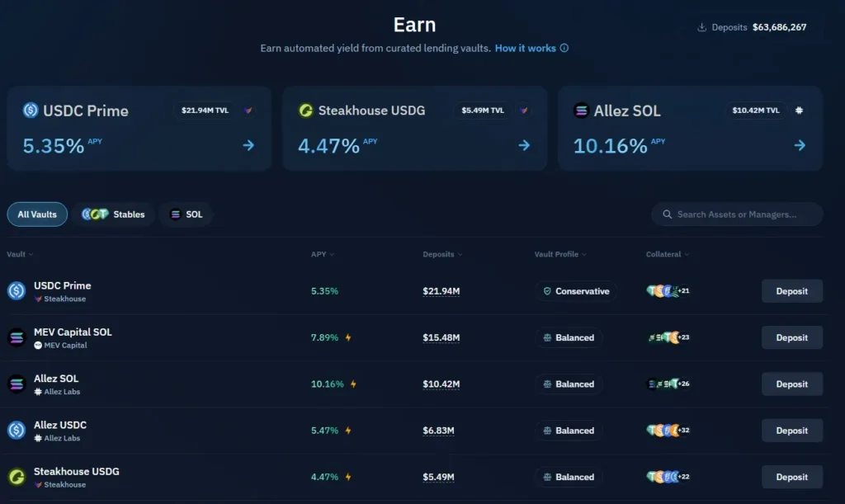Click the lightning boost icon beside 5.47% APY
Viewport: 845px width, 504px height.
pos(348,431)
